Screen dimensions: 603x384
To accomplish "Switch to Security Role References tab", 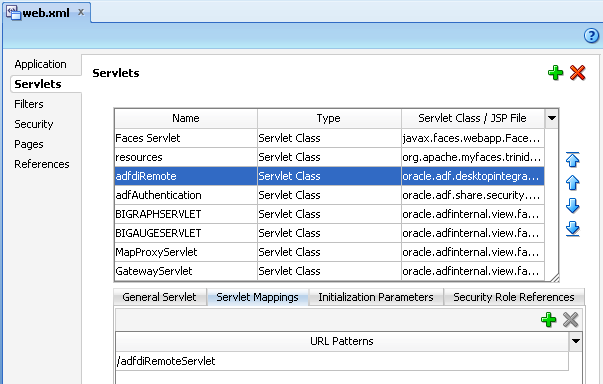I will [514, 297].
